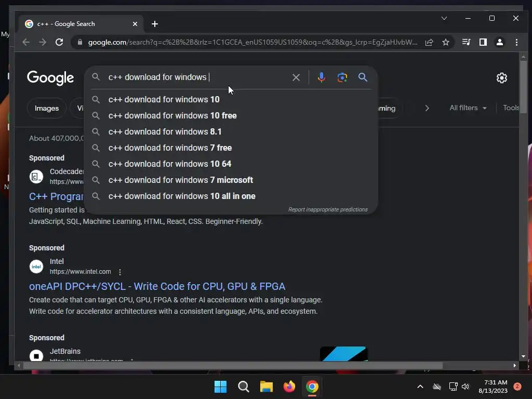Start voice search with the microphone
This screenshot has width=532, height=399.
click(x=321, y=77)
